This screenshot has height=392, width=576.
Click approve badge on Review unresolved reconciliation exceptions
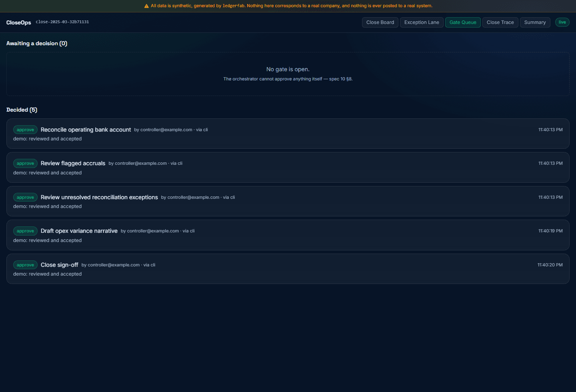pyautogui.click(x=25, y=197)
